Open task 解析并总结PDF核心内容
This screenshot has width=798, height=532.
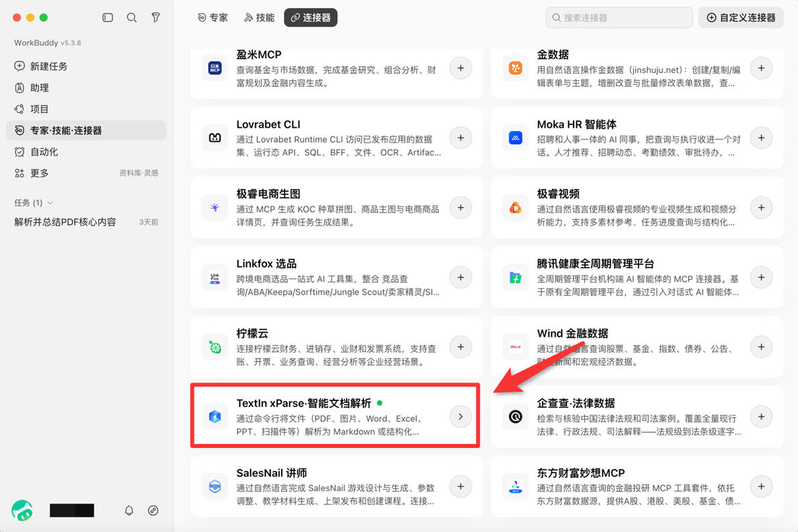[86, 221]
